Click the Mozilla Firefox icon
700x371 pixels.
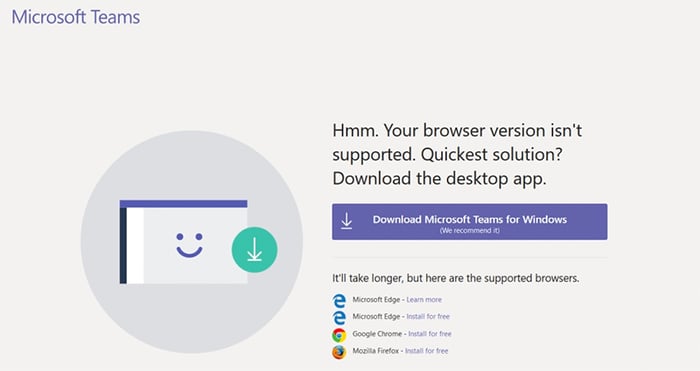(x=339, y=352)
